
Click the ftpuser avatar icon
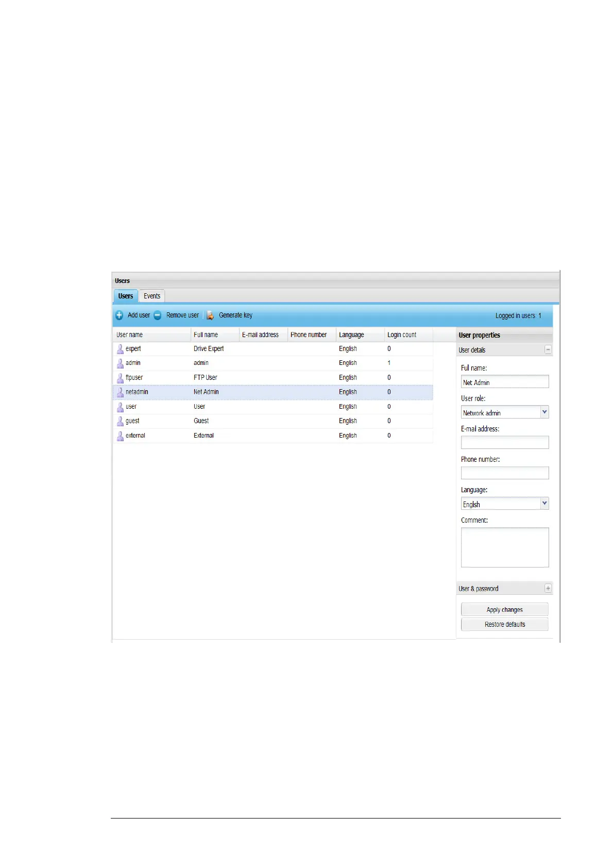[120, 378]
